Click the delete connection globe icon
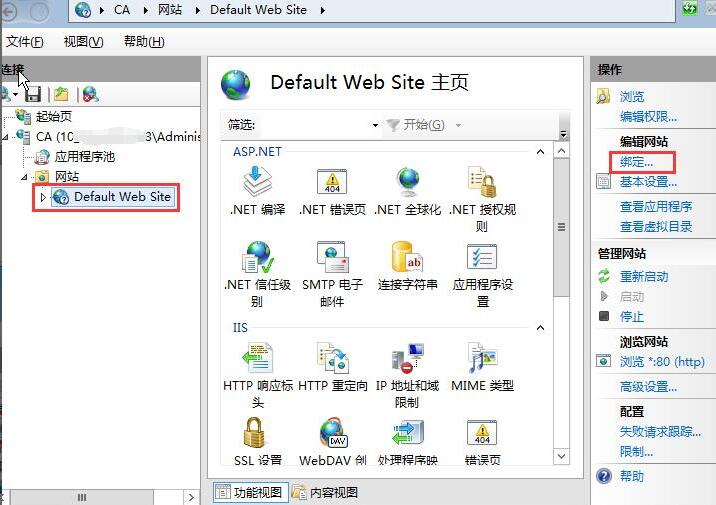Image resolution: width=716 pixels, height=505 pixels. [90, 94]
